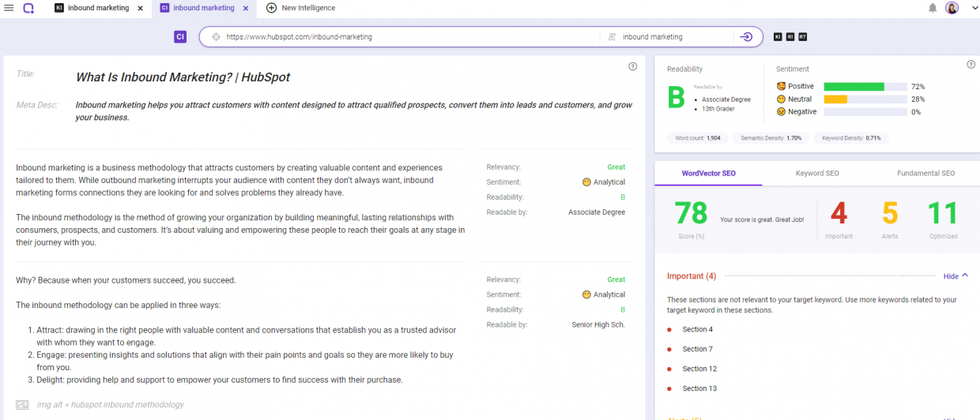Click the user profile avatar
980x420 pixels.
[952, 8]
